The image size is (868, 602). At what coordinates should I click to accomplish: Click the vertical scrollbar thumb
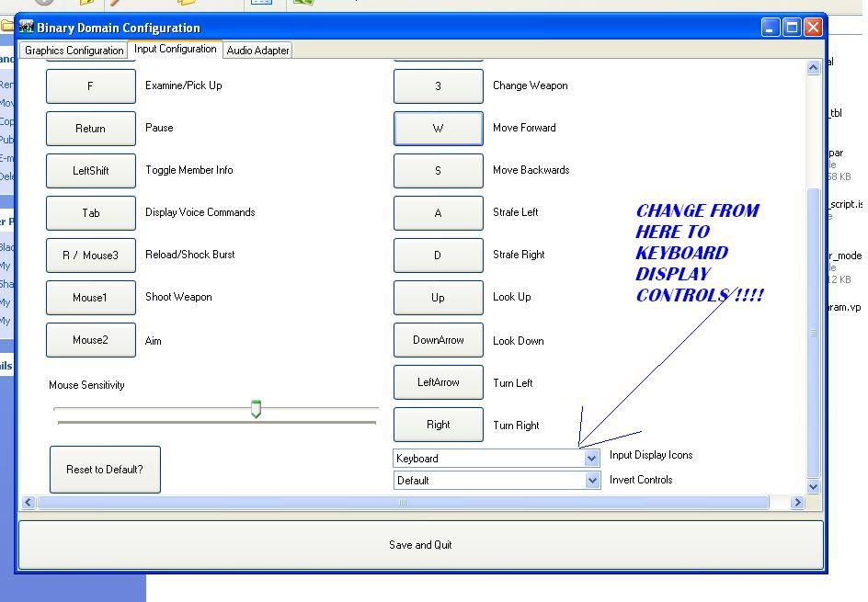813,333
